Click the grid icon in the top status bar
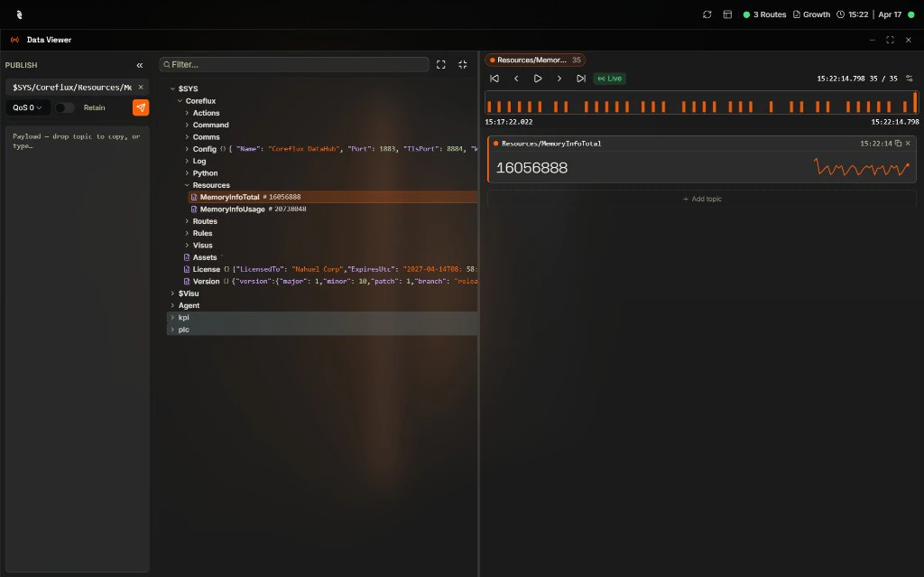 [x=727, y=14]
